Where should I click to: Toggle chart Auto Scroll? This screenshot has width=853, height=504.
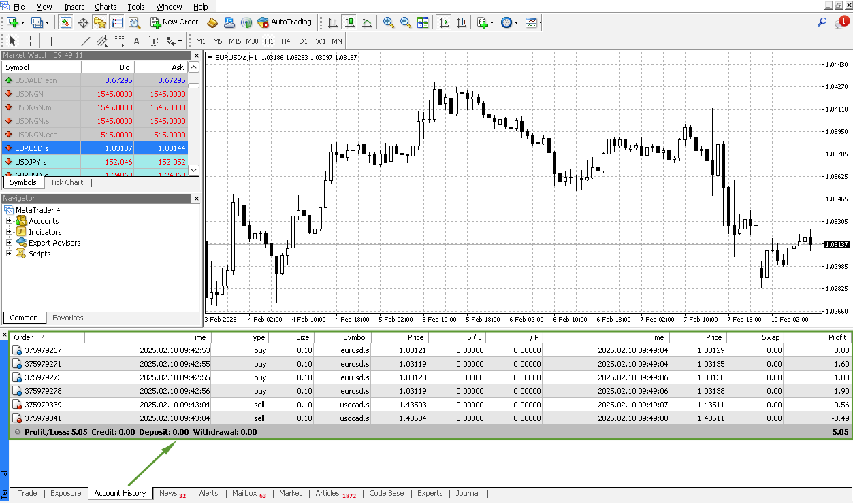(444, 22)
